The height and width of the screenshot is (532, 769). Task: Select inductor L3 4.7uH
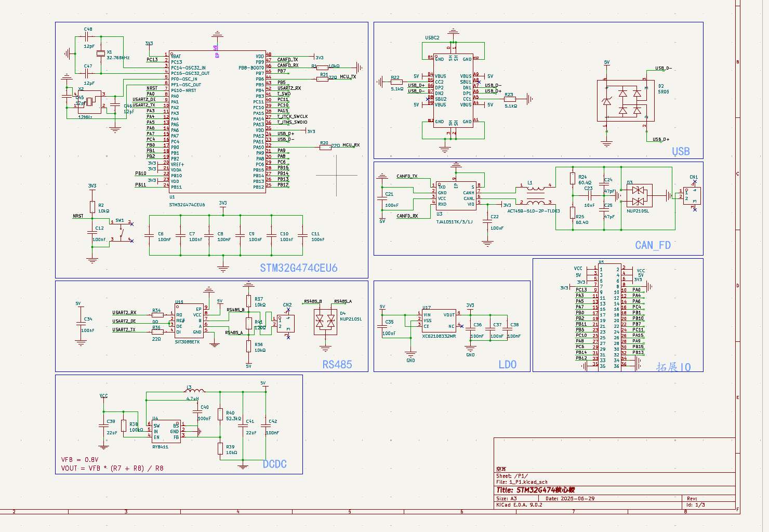coord(195,391)
